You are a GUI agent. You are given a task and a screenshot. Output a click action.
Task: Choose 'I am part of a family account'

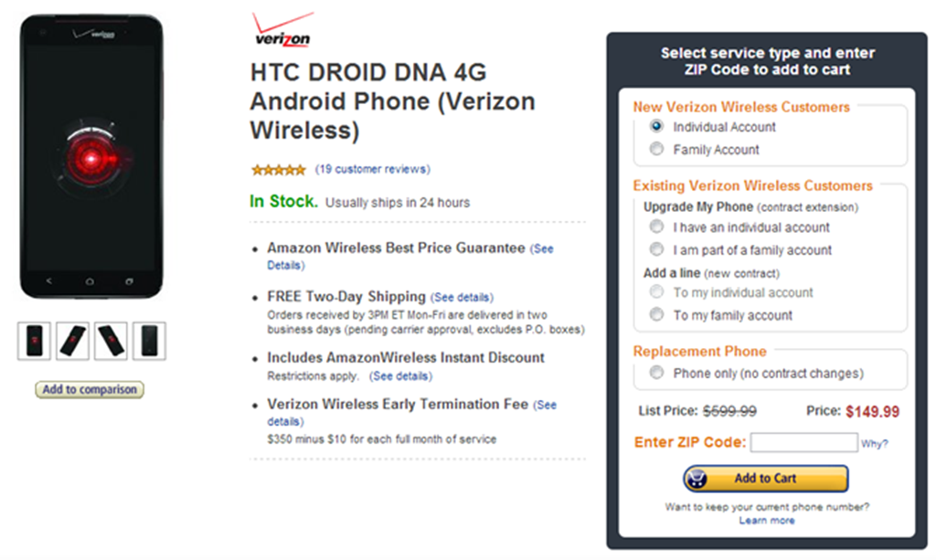656,250
